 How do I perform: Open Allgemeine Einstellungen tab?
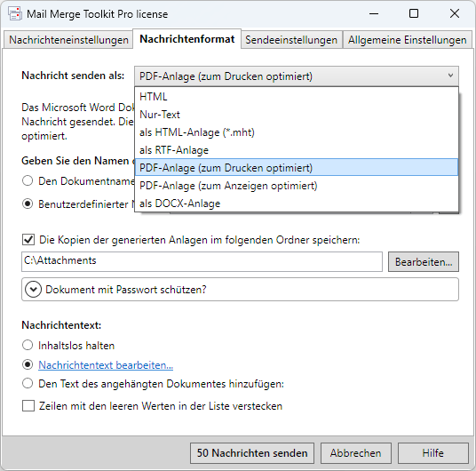407,40
